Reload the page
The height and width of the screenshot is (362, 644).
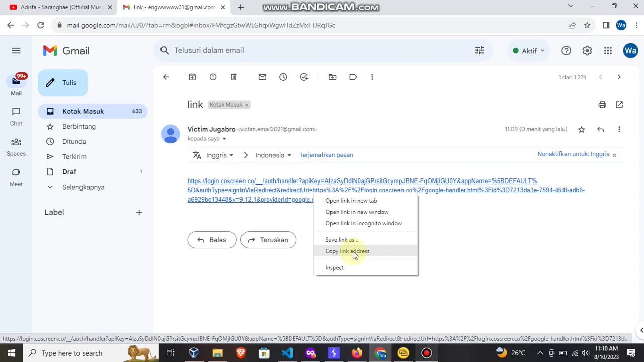point(41,25)
